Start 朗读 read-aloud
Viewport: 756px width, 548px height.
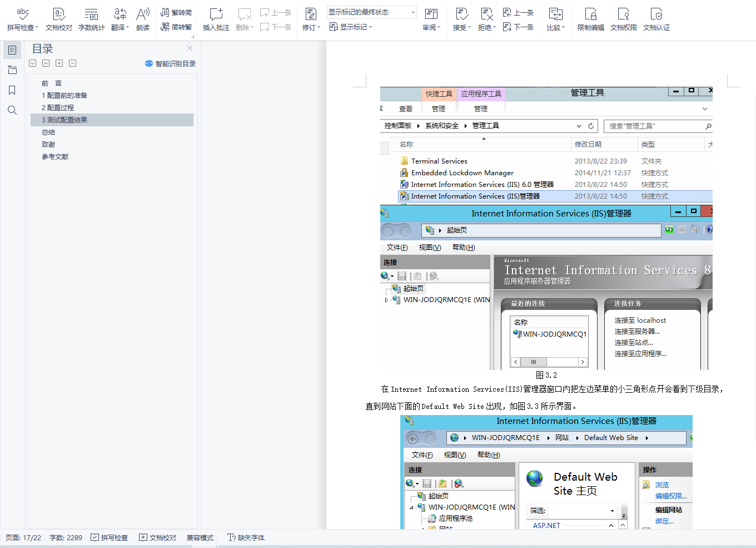point(143,19)
